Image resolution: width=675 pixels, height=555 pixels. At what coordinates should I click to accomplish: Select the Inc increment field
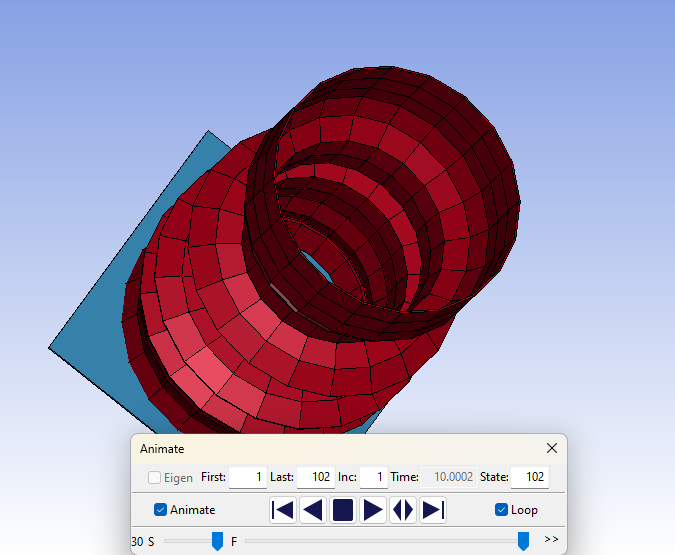pyautogui.click(x=374, y=478)
